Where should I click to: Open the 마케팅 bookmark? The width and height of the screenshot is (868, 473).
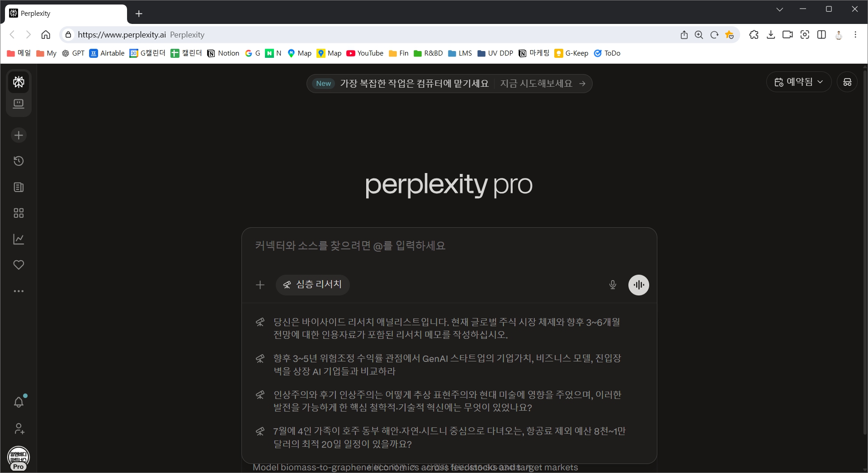534,53
